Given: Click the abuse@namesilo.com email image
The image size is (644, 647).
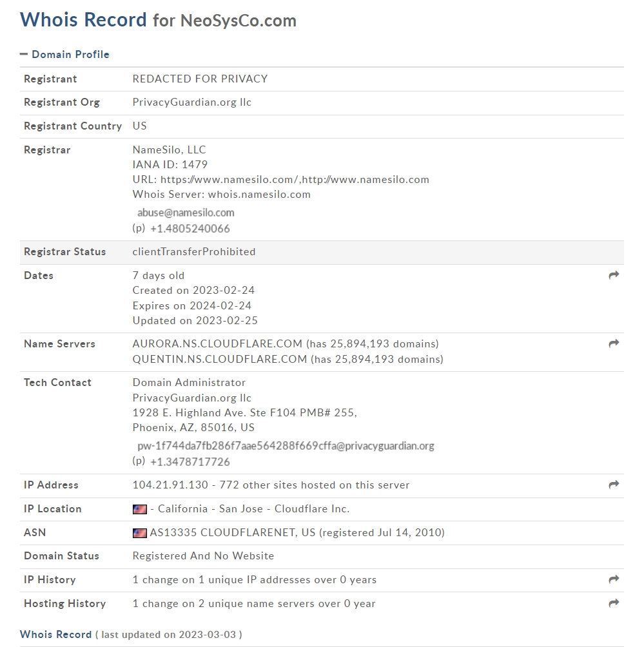Looking at the screenshot, I should [186, 213].
